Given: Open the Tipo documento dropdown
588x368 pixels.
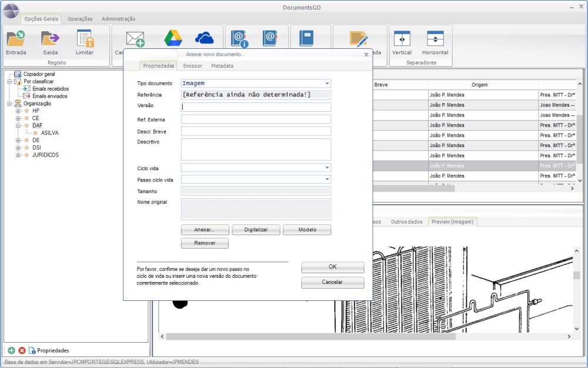Looking at the screenshot, I should 328,84.
